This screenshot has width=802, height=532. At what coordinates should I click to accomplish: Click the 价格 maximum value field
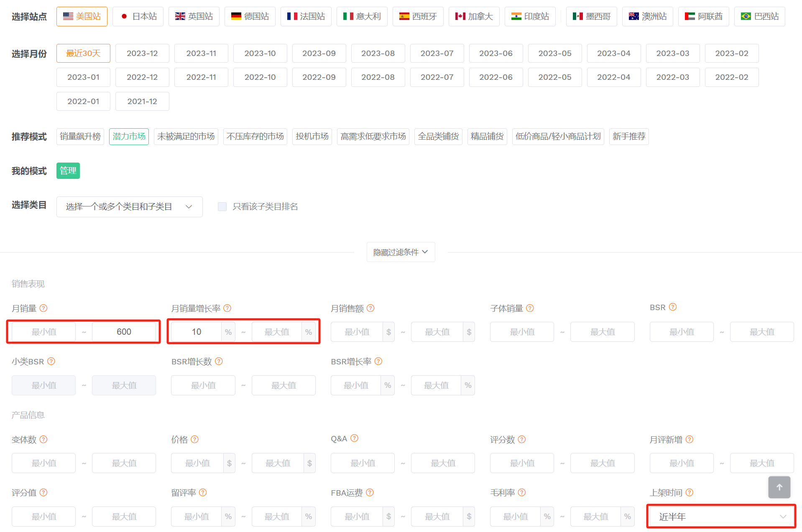coord(278,463)
